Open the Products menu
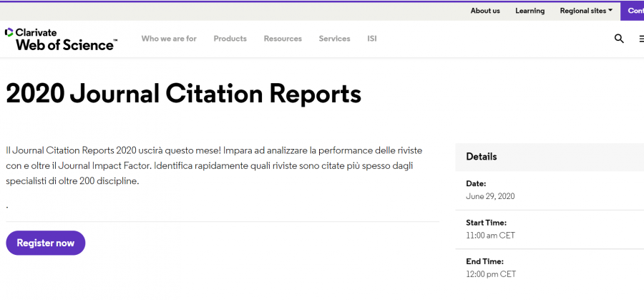 [230, 39]
